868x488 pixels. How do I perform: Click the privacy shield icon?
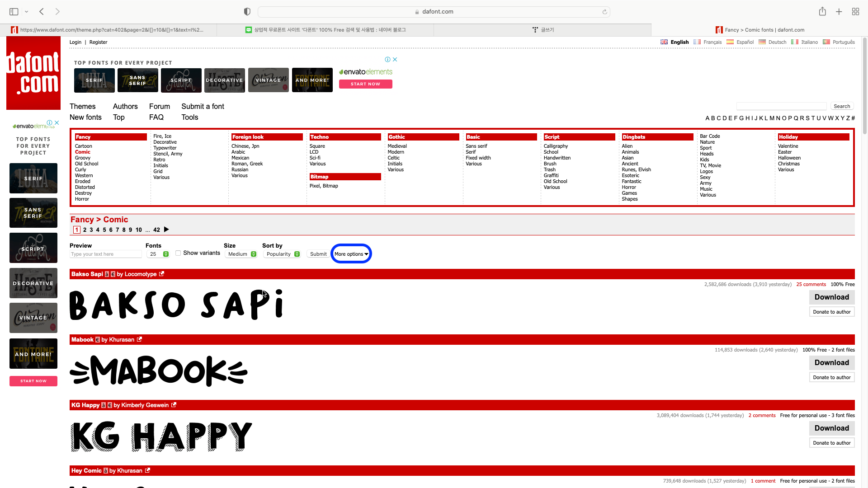coord(247,12)
